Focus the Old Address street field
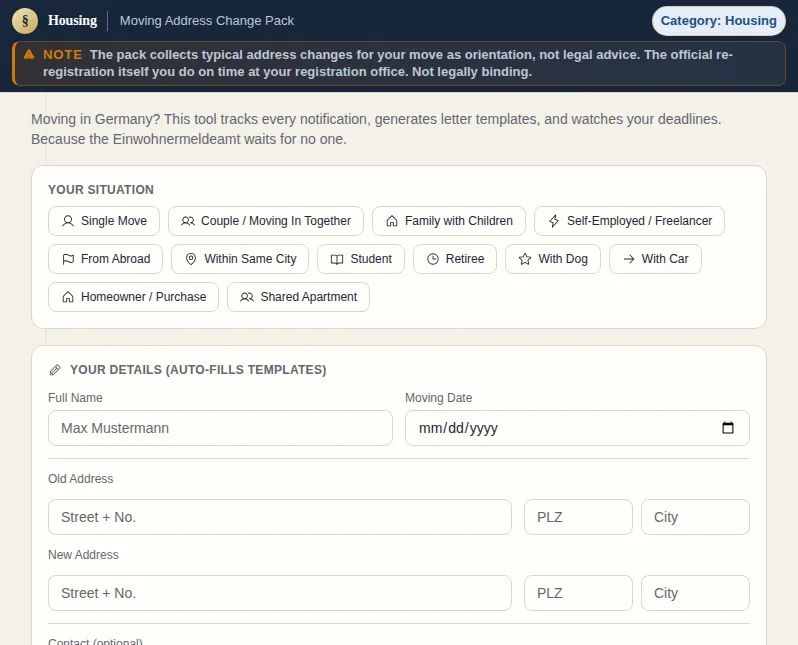The image size is (798, 645). 279,517
